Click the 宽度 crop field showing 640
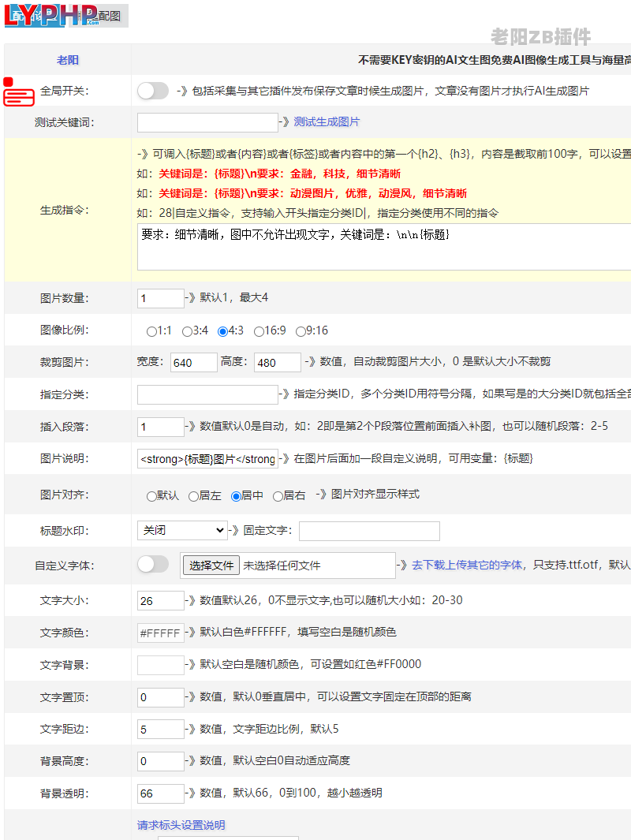631x840 pixels. 193,362
